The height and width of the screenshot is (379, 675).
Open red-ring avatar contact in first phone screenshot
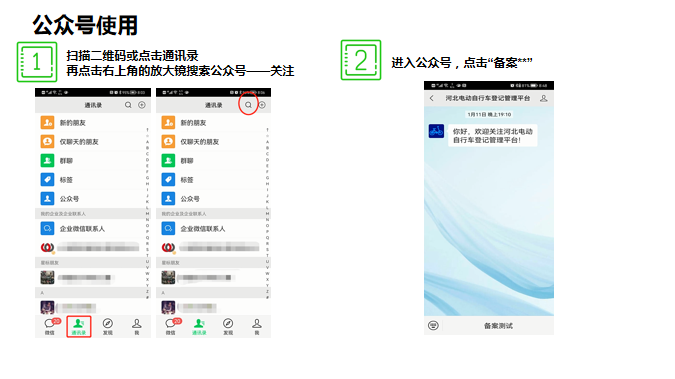coord(47,247)
